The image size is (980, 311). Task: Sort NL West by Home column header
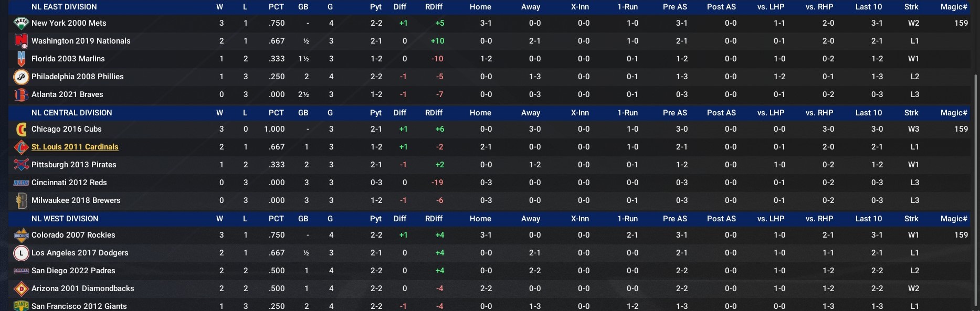point(480,219)
